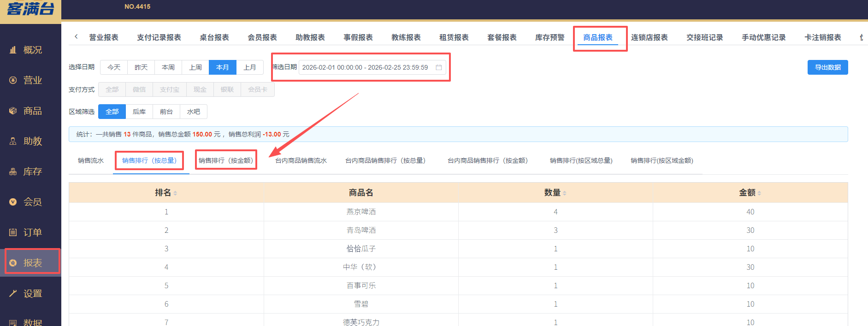Choose the 上月 date filter option
Image resolution: width=868 pixels, height=326 pixels.
click(x=250, y=67)
